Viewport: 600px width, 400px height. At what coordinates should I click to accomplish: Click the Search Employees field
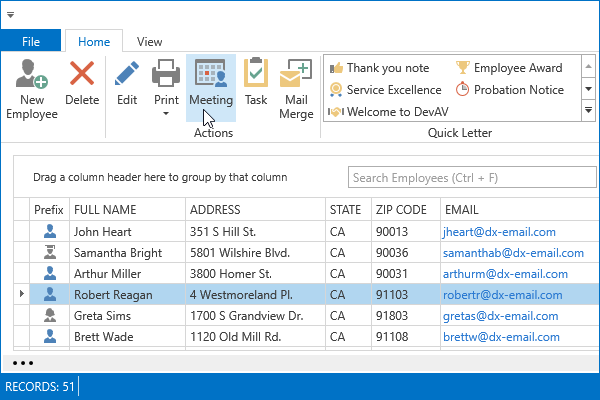pyautogui.click(x=465, y=178)
